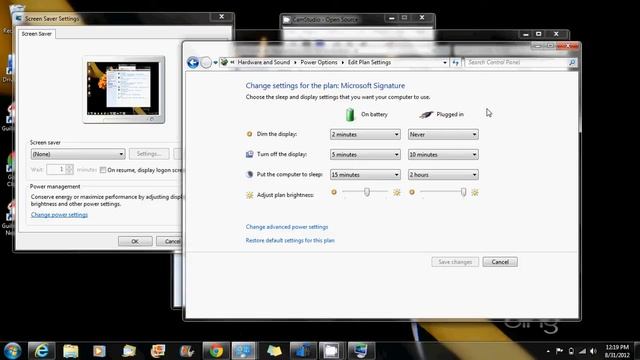Viewport: 640px width, 360px height.
Task: Click the magnifier search icon
Action: pos(572,62)
